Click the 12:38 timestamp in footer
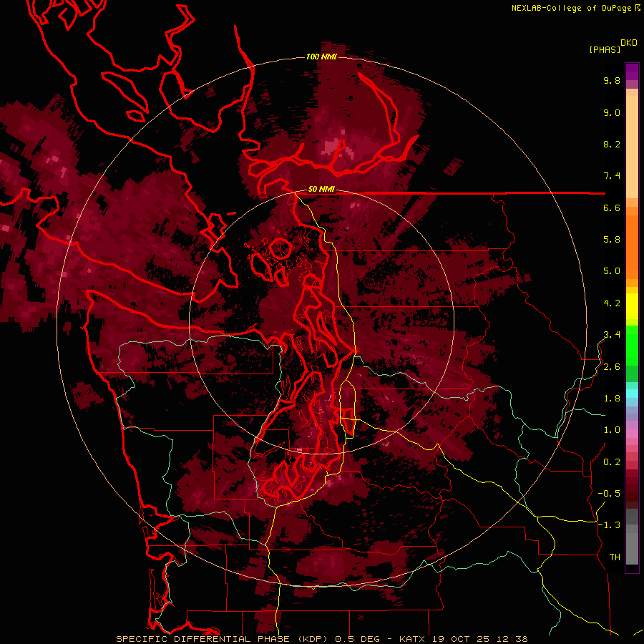 point(512,639)
